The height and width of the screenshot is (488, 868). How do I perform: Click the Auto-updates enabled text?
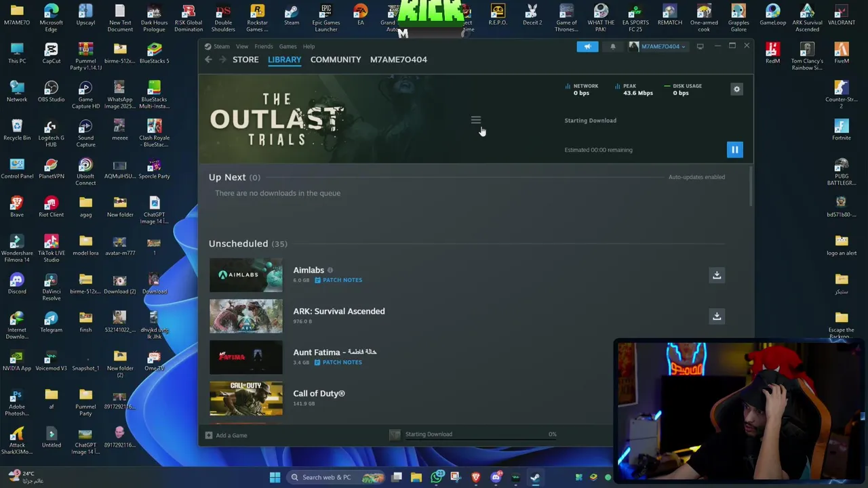click(696, 177)
